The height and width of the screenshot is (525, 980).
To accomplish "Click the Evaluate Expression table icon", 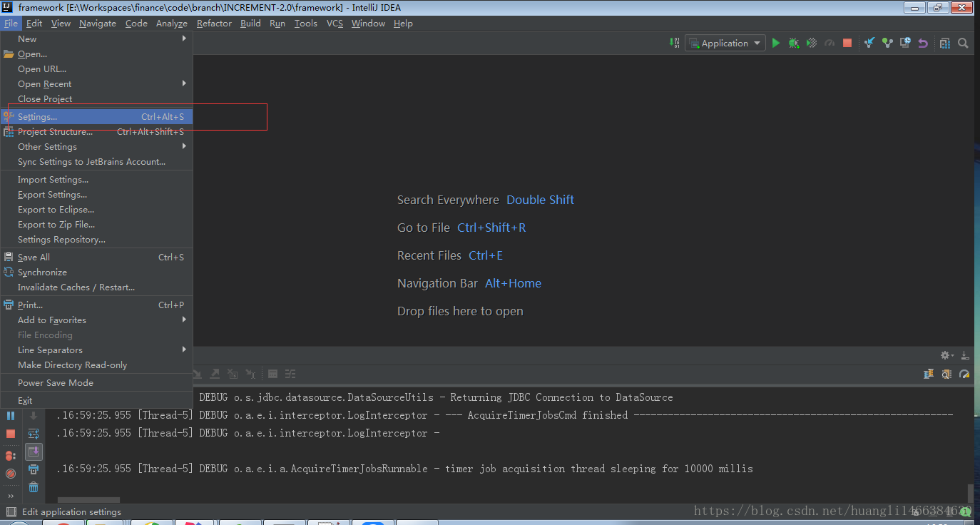I will point(272,374).
